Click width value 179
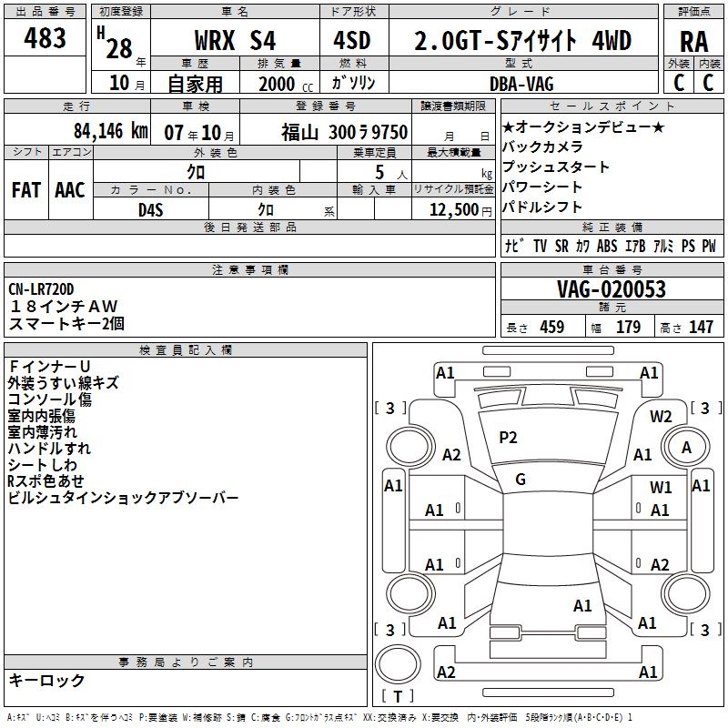728x728 pixels. (628, 327)
